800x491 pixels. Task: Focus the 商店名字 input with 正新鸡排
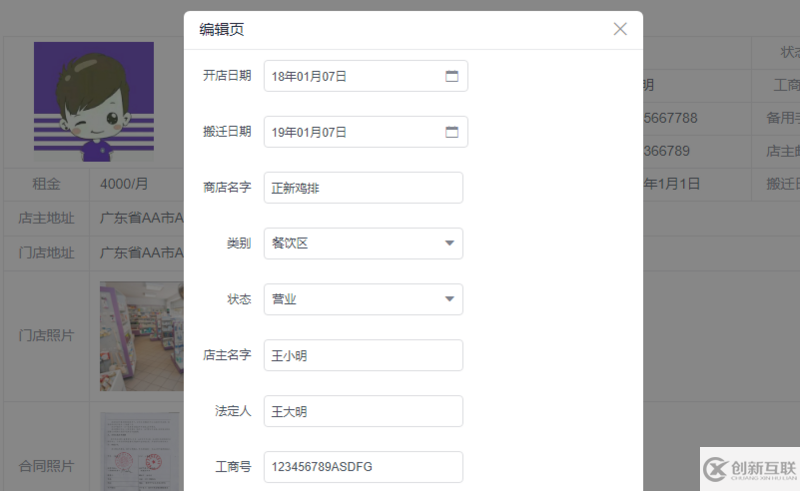coord(363,188)
